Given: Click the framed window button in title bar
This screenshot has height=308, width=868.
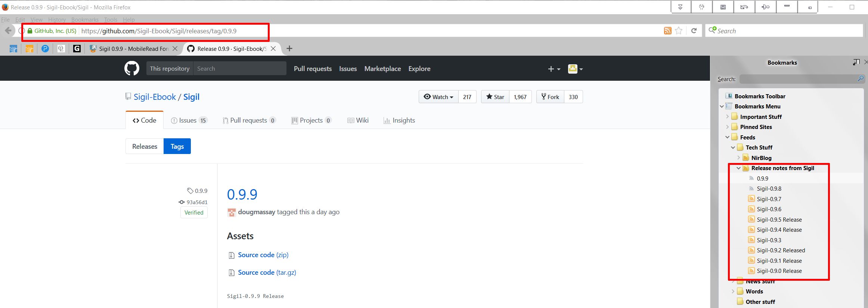Looking at the screenshot, I should click(x=723, y=7).
